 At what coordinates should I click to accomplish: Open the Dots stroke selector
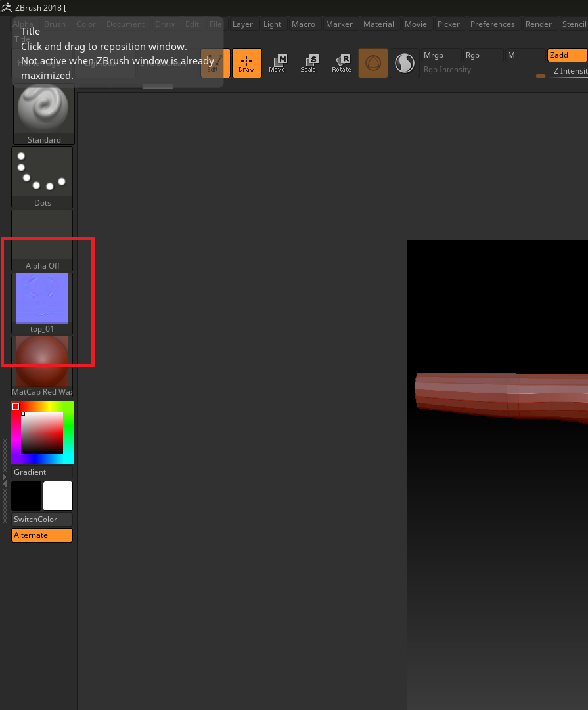(42, 177)
